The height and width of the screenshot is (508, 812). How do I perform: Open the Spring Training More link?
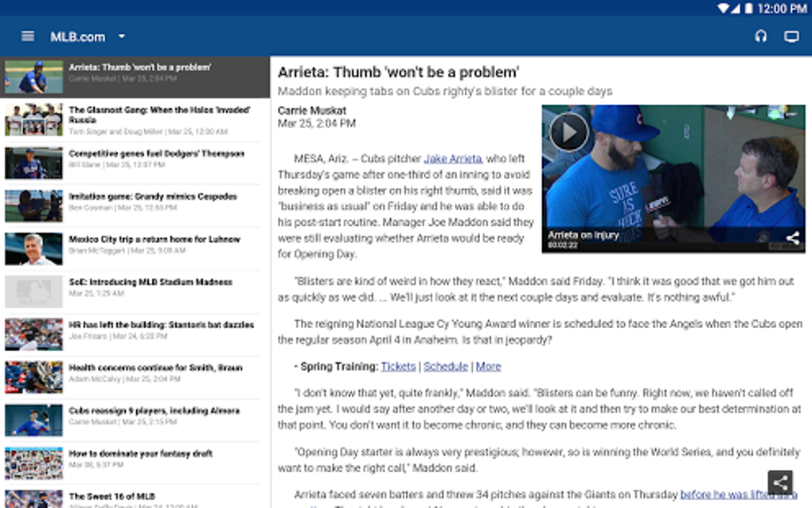coord(488,366)
